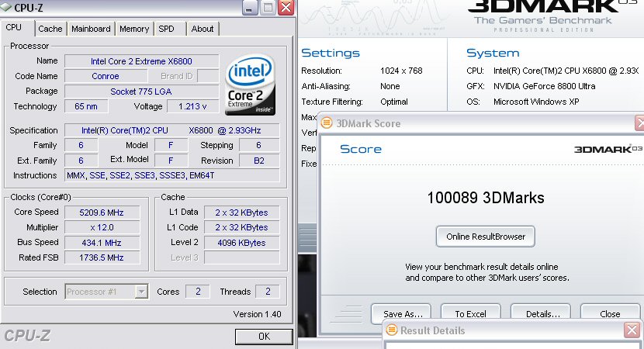Open Details in 3DMark Score window
Screen dimensions: 644x349
click(541, 313)
